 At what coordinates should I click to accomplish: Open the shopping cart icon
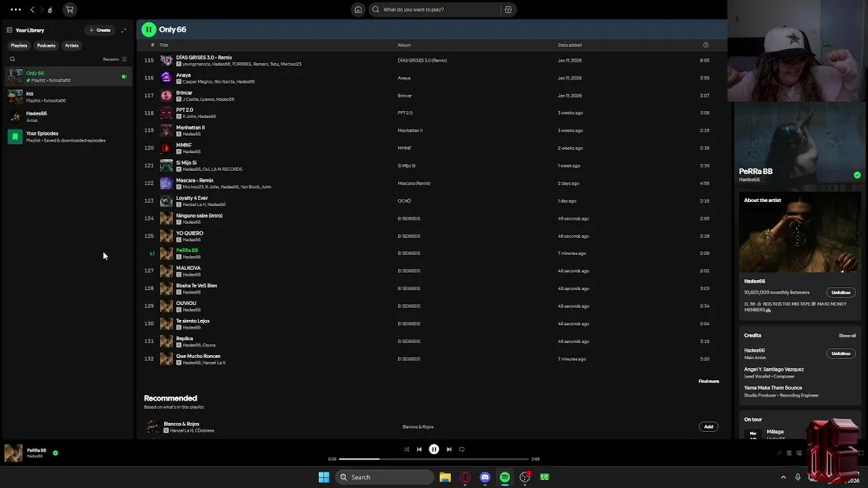point(69,9)
